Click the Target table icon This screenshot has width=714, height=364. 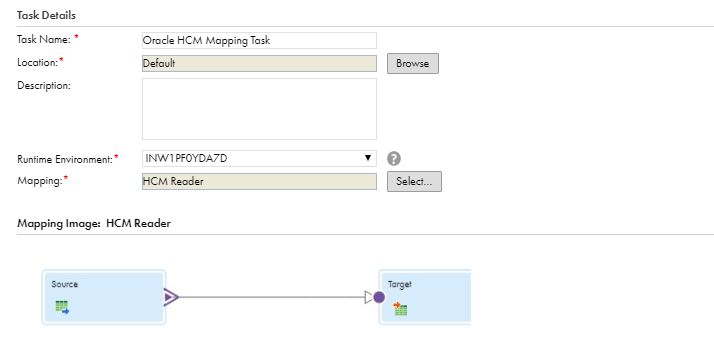pyautogui.click(x=400, y=308)
